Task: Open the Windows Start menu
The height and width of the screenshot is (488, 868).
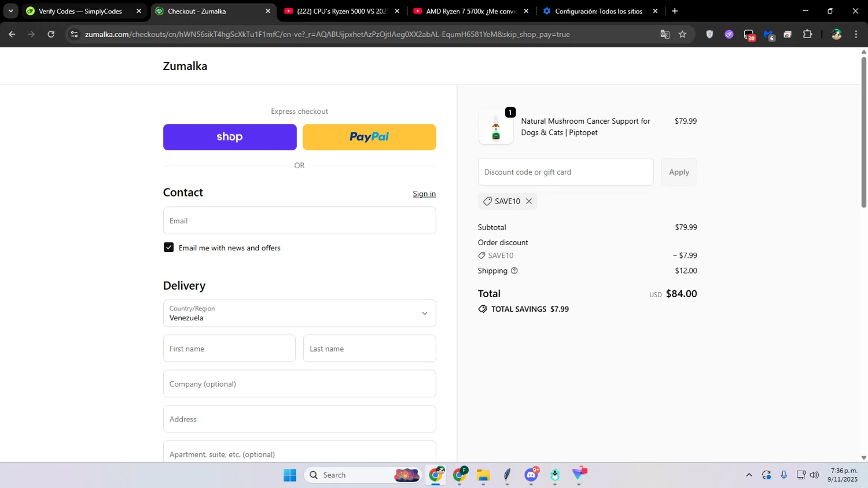Action: 290,475
